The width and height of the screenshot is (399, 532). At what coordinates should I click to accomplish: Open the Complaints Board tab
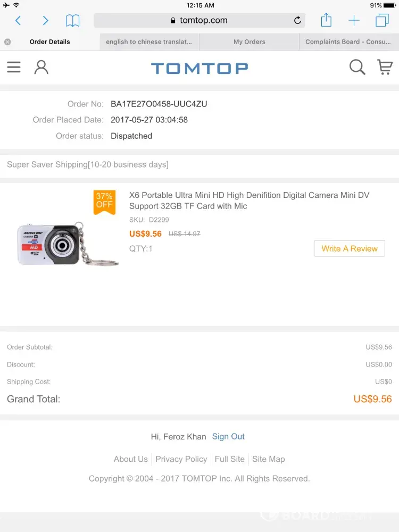348,41
